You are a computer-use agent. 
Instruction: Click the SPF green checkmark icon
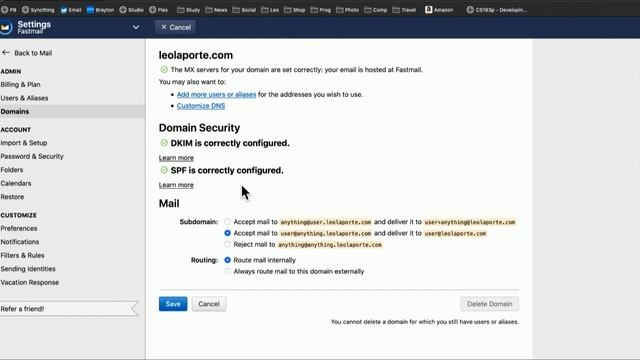coord(164,170)
